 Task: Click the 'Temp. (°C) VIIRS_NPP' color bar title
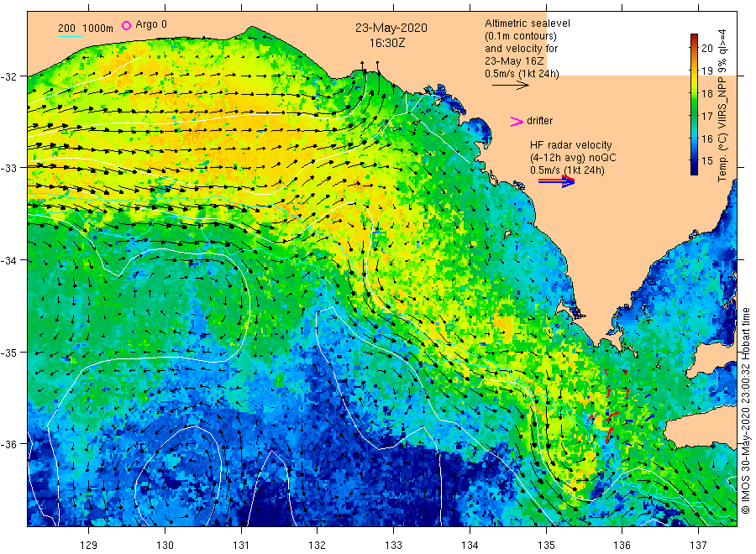tap(722, 105)
